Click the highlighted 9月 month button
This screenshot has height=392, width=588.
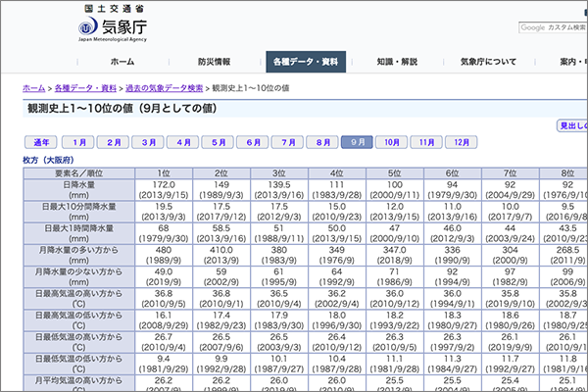[357, 142]
